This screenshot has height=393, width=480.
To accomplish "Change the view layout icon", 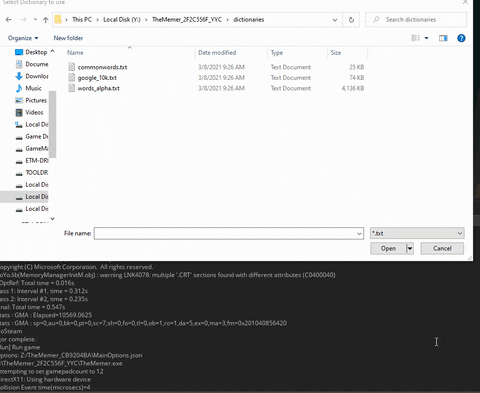I will click(416, 38).
